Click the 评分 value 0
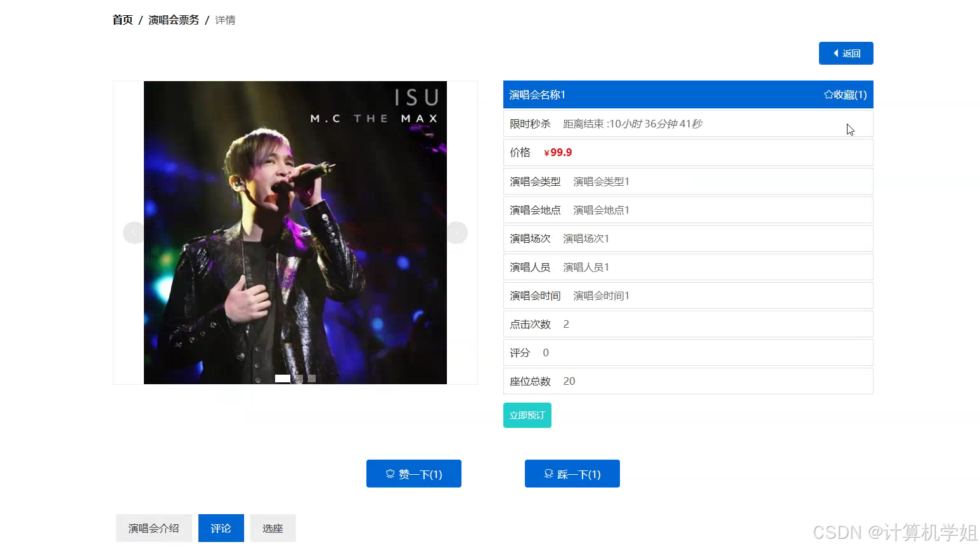Viewport: 980px width, 549px height. 546,352
